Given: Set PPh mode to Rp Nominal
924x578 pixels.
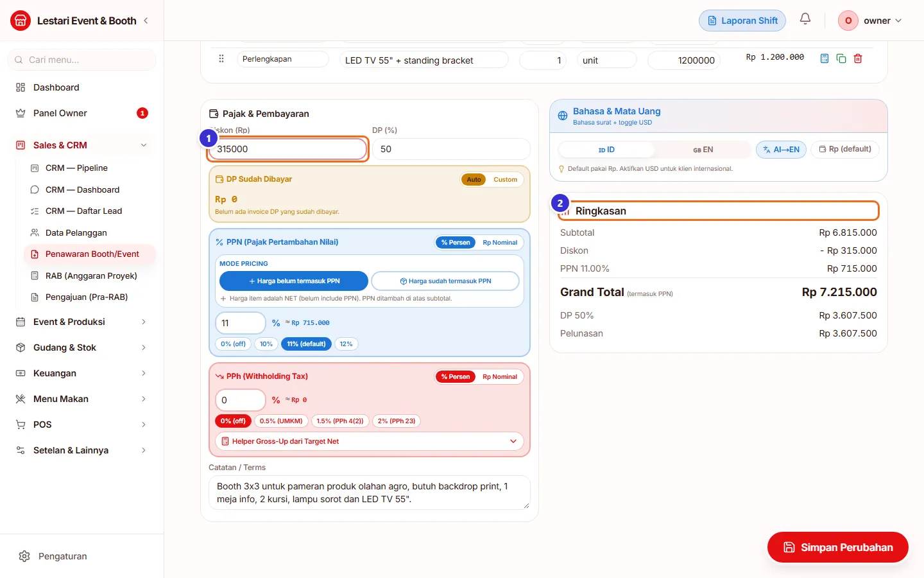Looking at the screenshot, I should pos(500,377).
